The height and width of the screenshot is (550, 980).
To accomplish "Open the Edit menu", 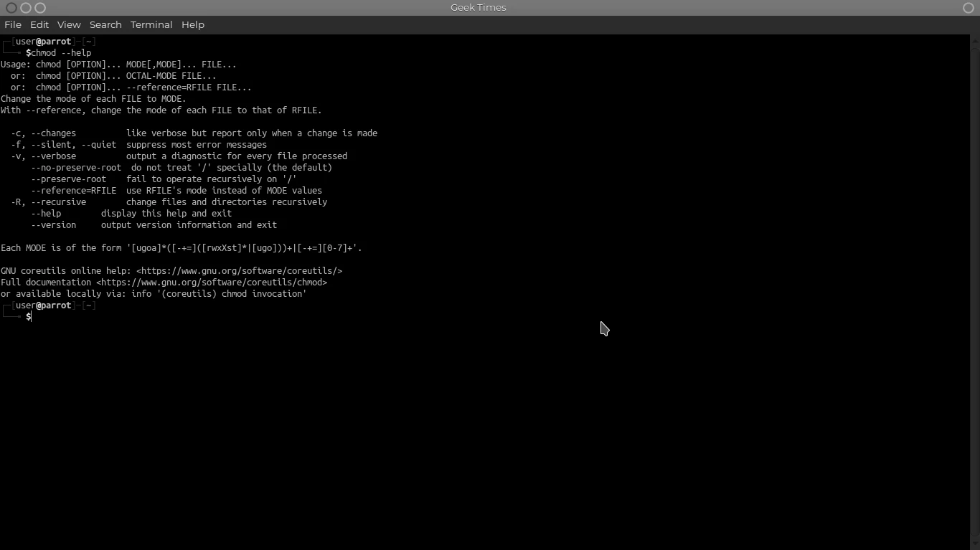I will point(39,24).
